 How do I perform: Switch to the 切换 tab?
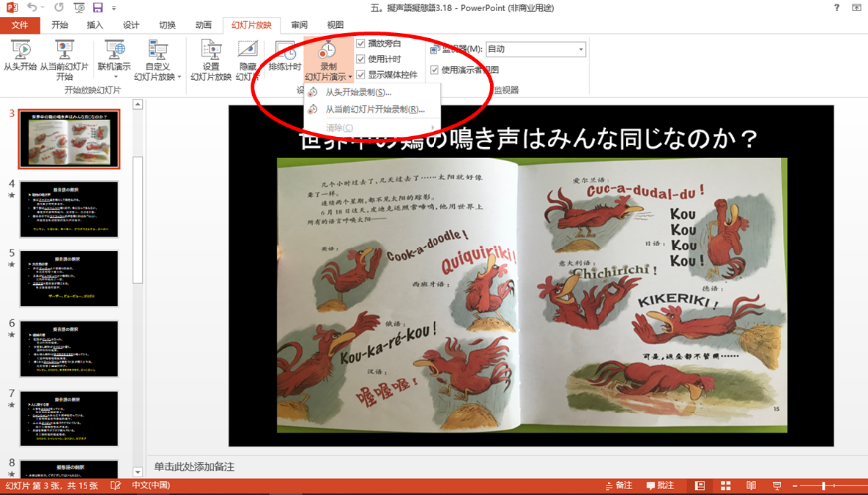coord(167,25)
